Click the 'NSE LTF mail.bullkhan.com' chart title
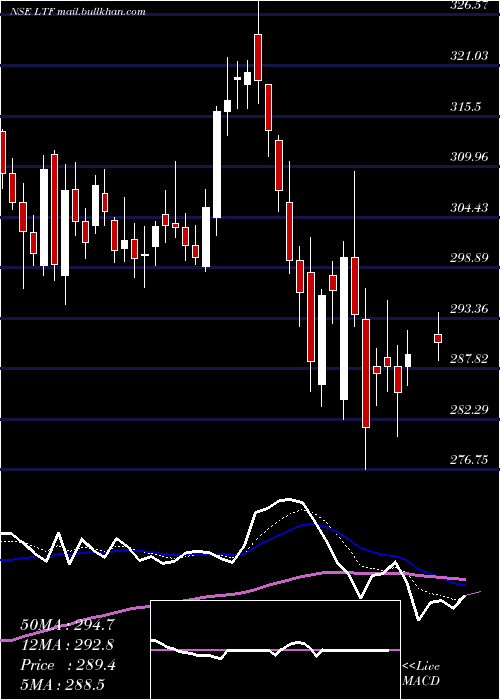The image size is (500, 700). (77, 12)
